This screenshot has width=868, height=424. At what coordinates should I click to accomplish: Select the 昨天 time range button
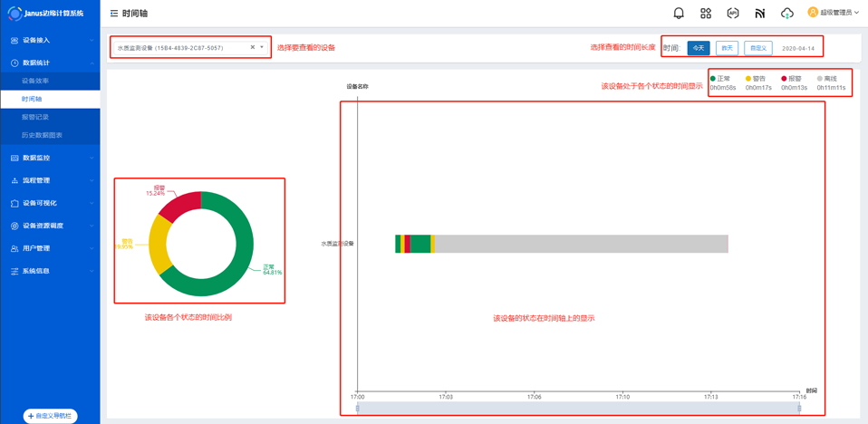(727, 48)
